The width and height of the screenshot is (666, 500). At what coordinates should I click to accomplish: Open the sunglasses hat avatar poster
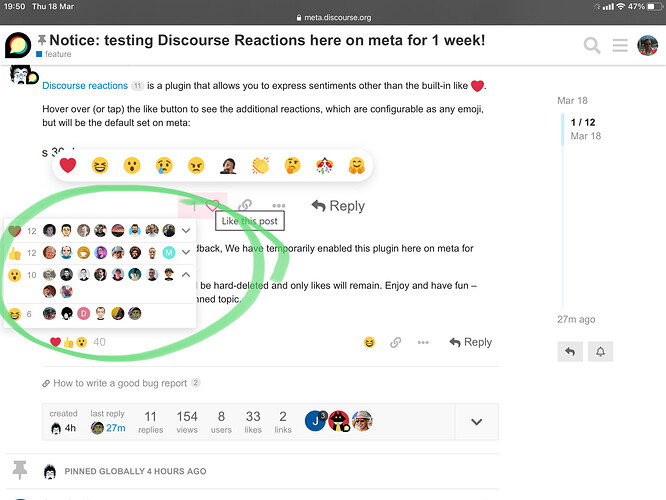pos(362,421)
